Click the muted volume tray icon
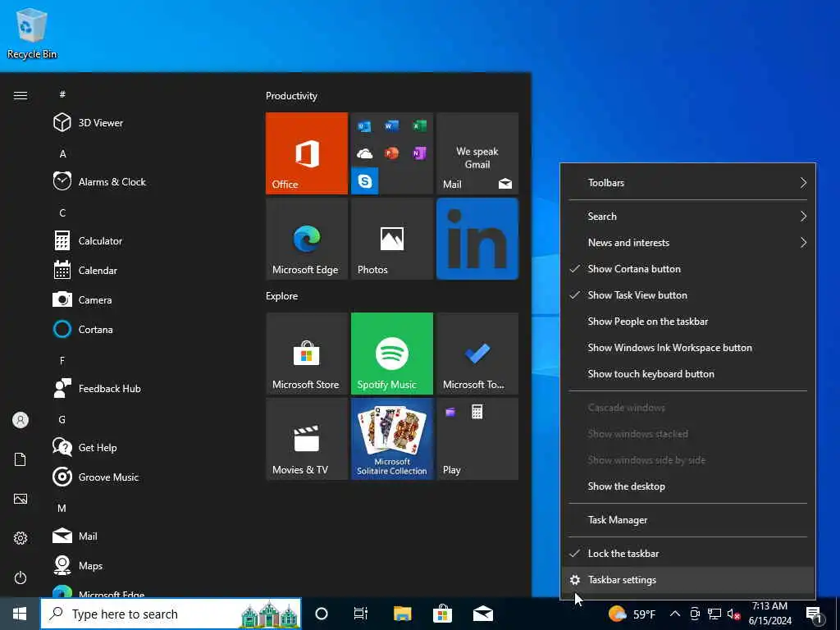 pos(733,614)
